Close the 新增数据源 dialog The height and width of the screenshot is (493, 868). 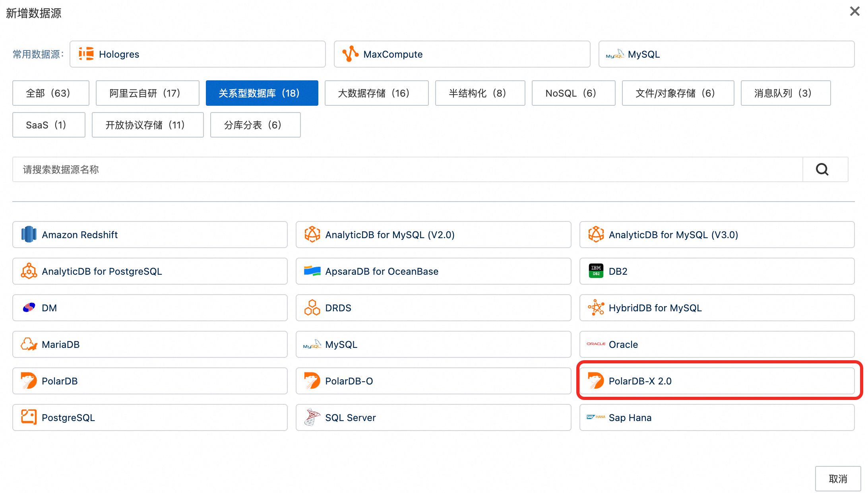click(x=854, y=11)
